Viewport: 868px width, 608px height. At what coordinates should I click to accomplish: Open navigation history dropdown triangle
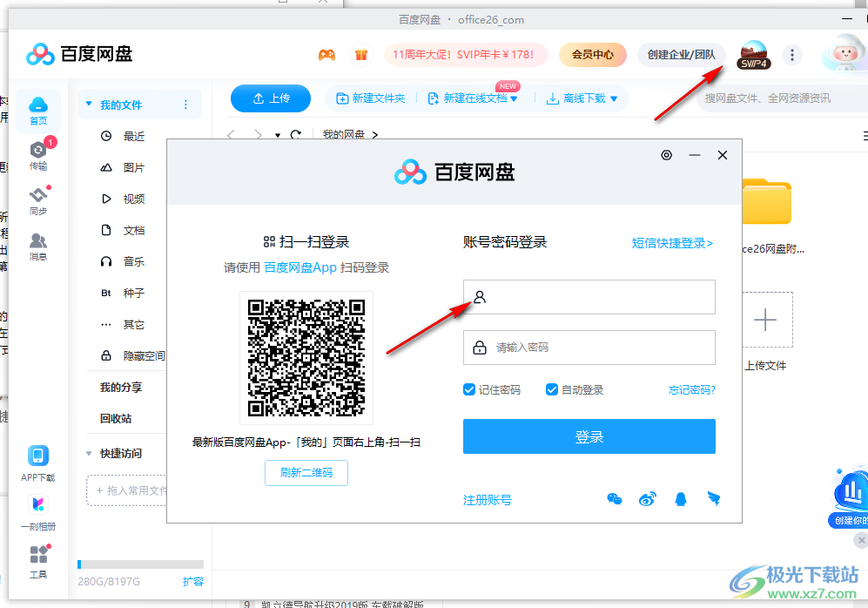tap(278, 135)
